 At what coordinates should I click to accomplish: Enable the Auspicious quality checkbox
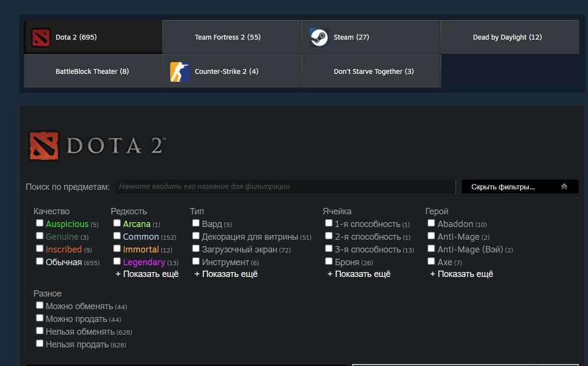click(40, 223)
